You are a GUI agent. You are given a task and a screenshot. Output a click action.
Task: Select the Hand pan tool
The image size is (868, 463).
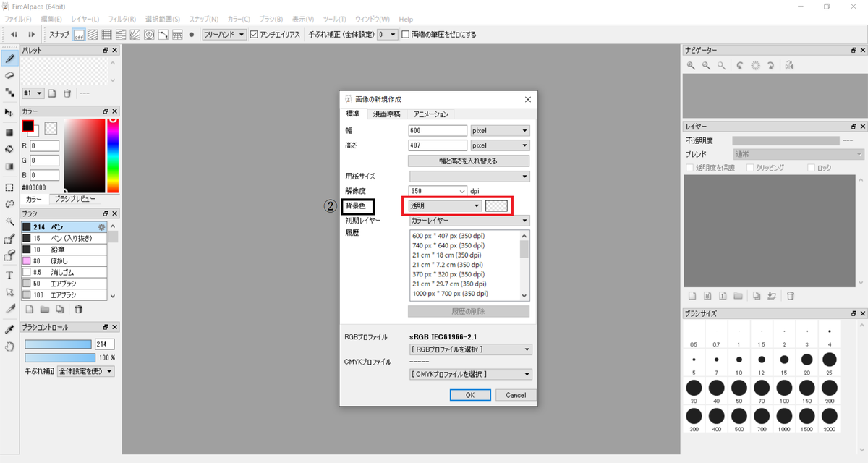tap(9, 347)
